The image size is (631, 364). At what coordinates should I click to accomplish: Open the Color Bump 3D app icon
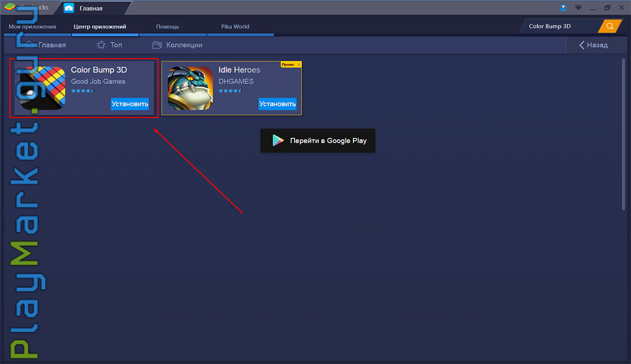(x=43, y=88)
